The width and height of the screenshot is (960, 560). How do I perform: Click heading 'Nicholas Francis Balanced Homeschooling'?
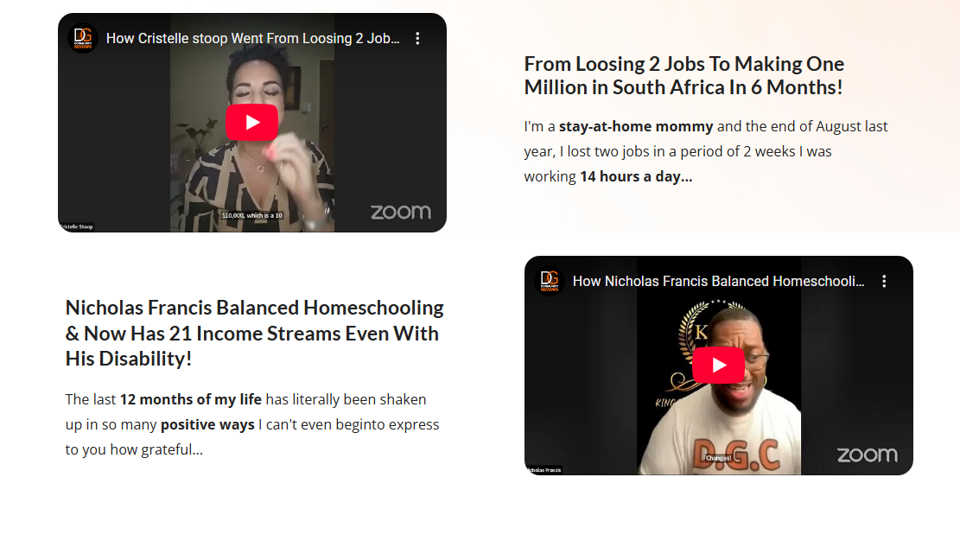255,308
